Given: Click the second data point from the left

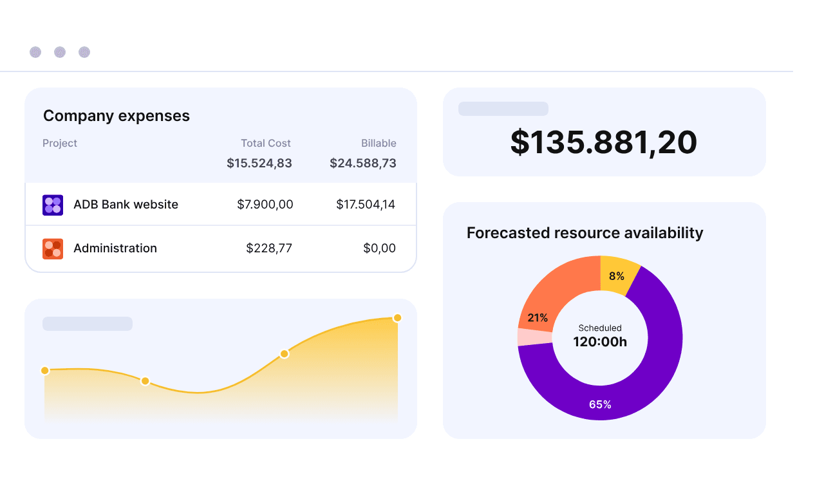Looking at the screenshot, I should point(145,381).
